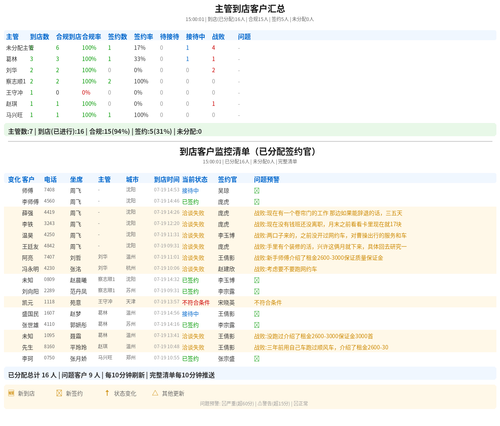Click the 主管到店客户汇总 page title

coord(250,9)
